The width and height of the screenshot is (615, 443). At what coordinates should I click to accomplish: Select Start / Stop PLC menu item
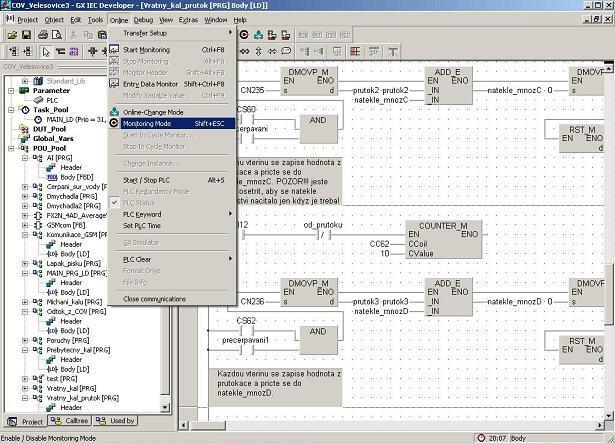(x=173, y=180)
